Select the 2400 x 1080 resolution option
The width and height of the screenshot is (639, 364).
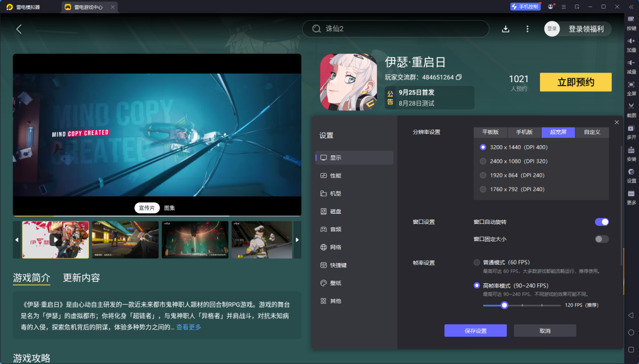pyautogui.click(x=483, y=161)
